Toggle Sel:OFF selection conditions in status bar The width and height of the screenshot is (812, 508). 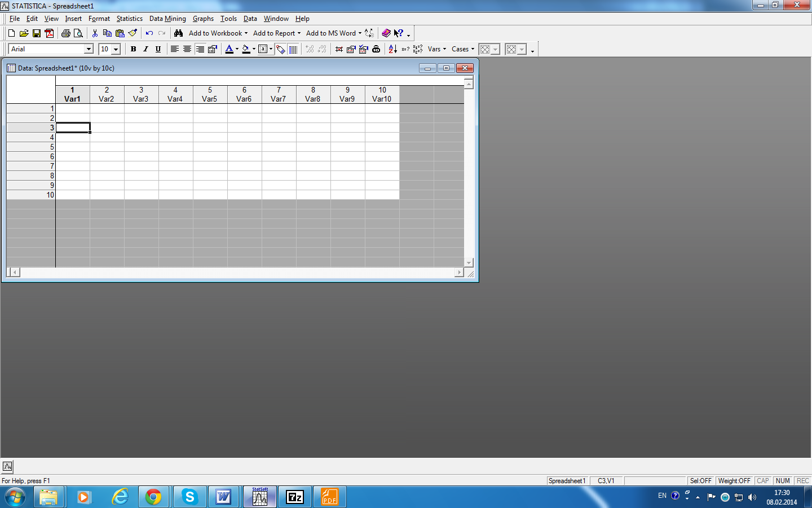[x=701, y=481]
